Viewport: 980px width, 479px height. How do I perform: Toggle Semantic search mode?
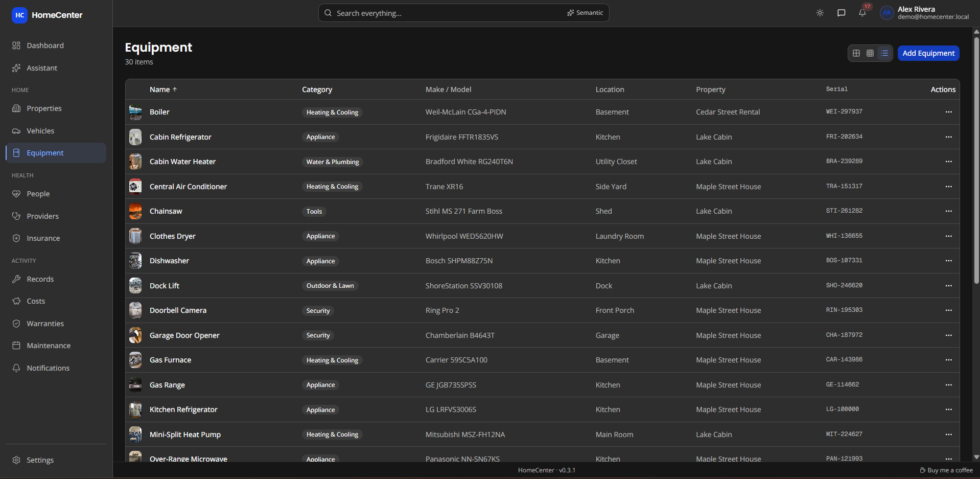[x=585, y=13]
